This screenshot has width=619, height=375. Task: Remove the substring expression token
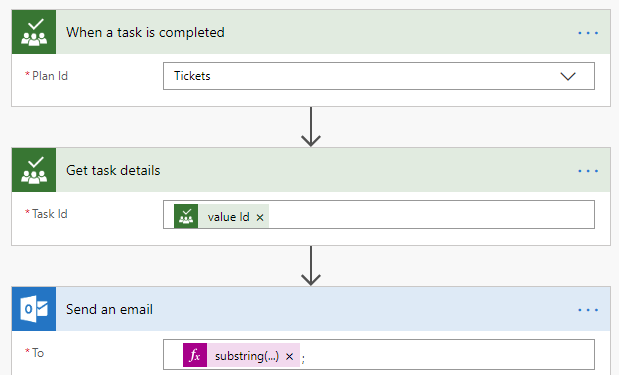(289, 356)
